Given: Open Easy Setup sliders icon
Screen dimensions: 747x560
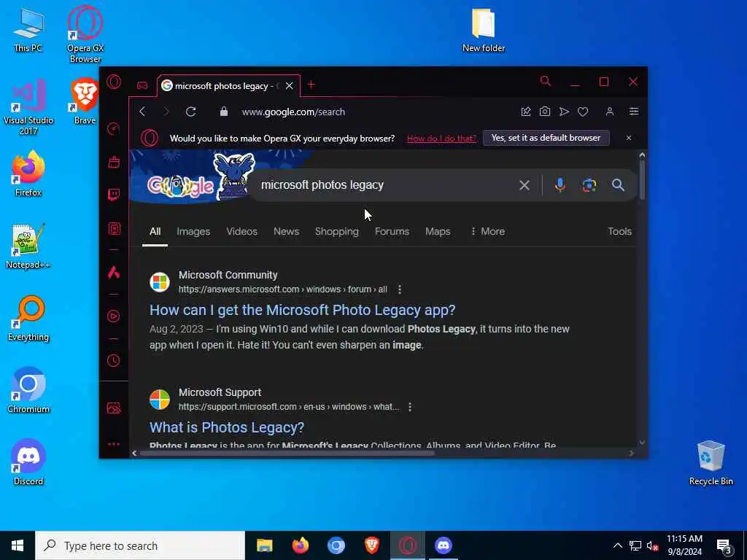Looking at the screenshot, I should (x=634, y=112).
